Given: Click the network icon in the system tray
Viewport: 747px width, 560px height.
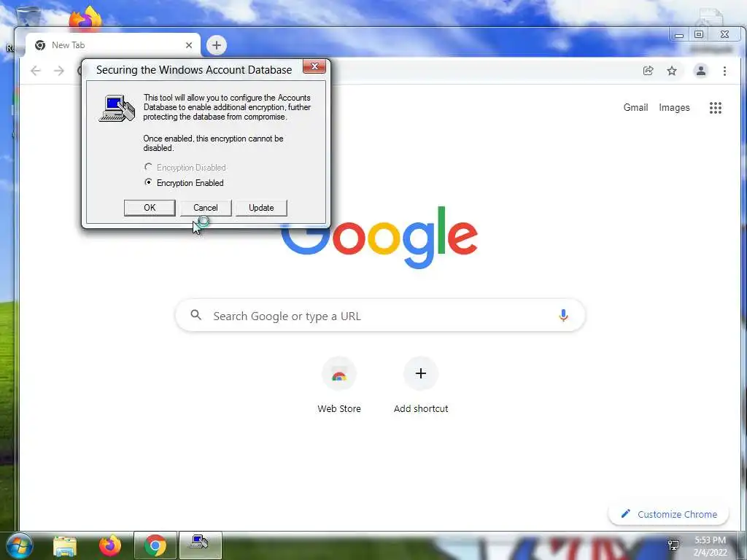Looking at the screenshot, I should (673, 545).
